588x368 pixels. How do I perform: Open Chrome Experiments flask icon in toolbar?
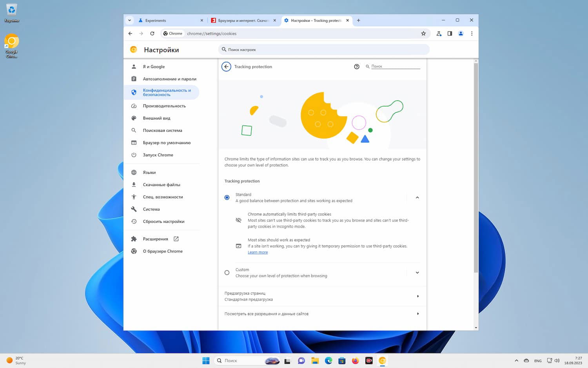(x=439, y=34)
